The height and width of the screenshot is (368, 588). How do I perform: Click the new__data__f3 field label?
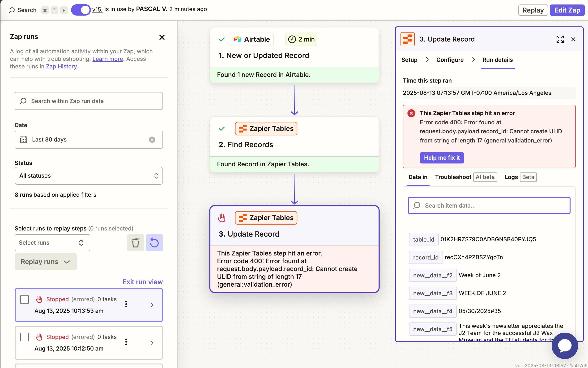pyautogui.click(x=433, y=293)
